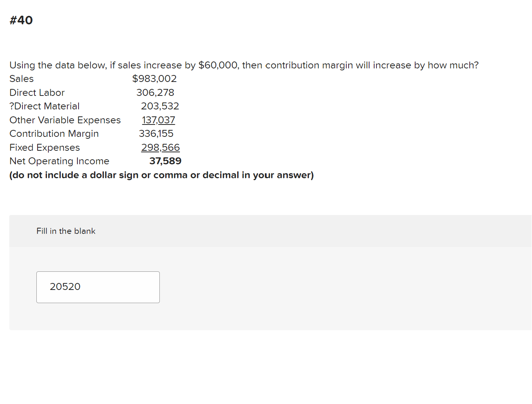Screen dimensions: 532x404
Task: Select the Contribution Margin amount 336,155
Action: click(x=156, y=133)
